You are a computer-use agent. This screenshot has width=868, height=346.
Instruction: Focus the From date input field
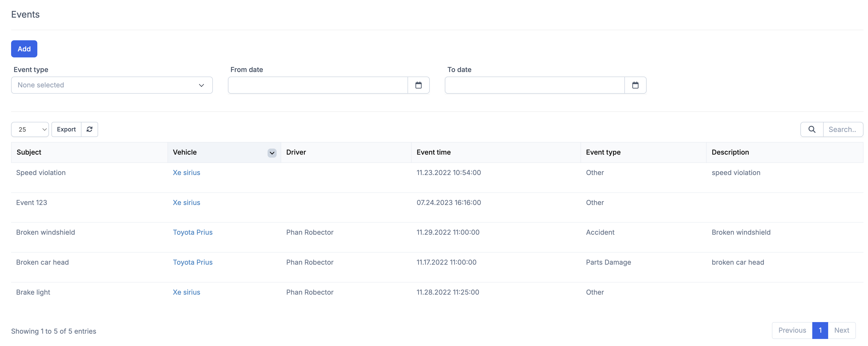tap(317, 85)
